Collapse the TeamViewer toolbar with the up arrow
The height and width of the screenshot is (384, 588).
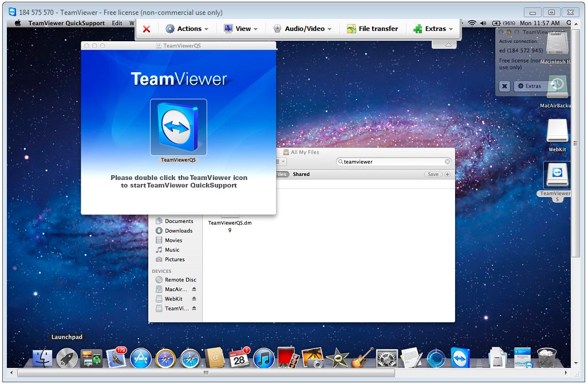pos(448,44)
